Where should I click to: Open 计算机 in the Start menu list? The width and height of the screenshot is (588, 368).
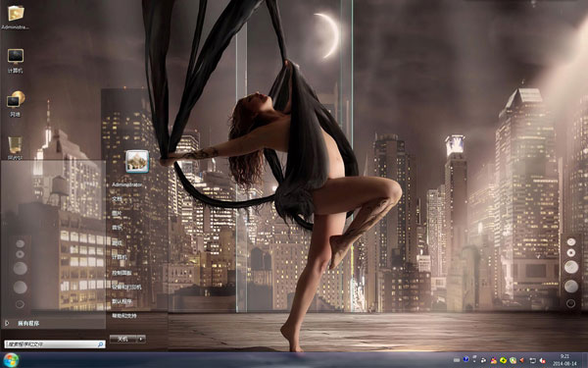[120, 257]
